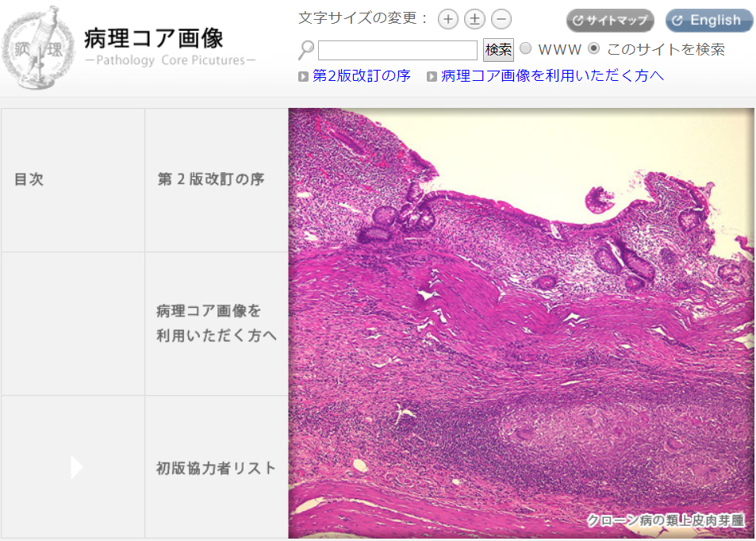Click the plus-minus icon to reset text size

pyautogui.click(x=474, y=18)
